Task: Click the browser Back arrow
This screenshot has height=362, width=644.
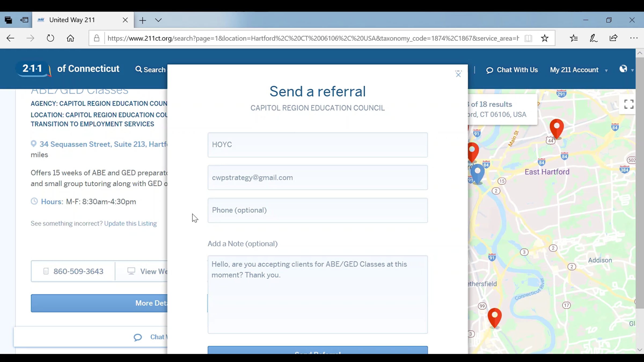Action: (10, 38)
